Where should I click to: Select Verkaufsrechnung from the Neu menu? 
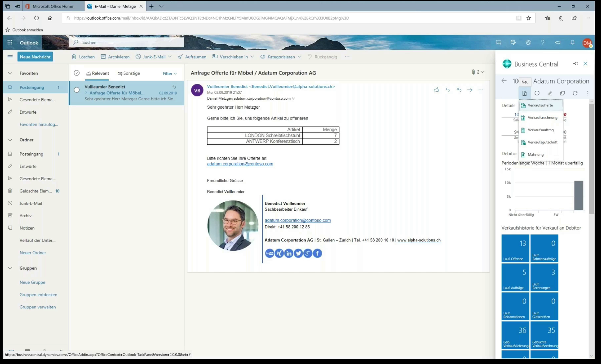541,118
